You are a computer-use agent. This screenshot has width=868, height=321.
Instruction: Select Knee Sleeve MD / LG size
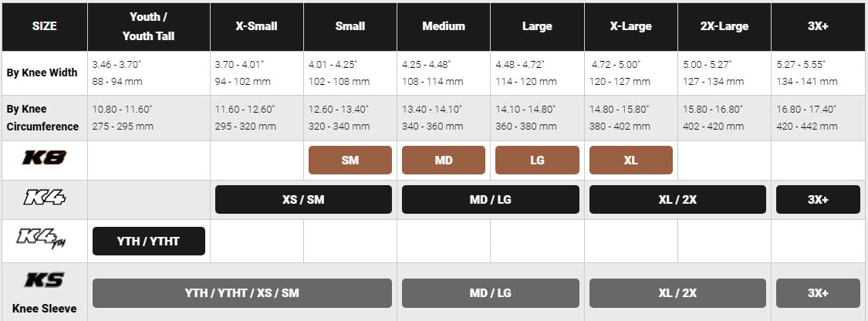click(x=491, y=292)
